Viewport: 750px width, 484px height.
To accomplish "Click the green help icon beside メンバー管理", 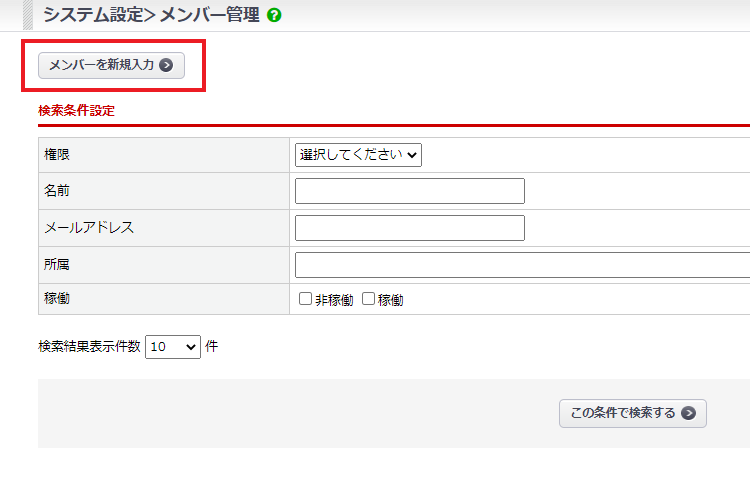I will click(274, 15).
